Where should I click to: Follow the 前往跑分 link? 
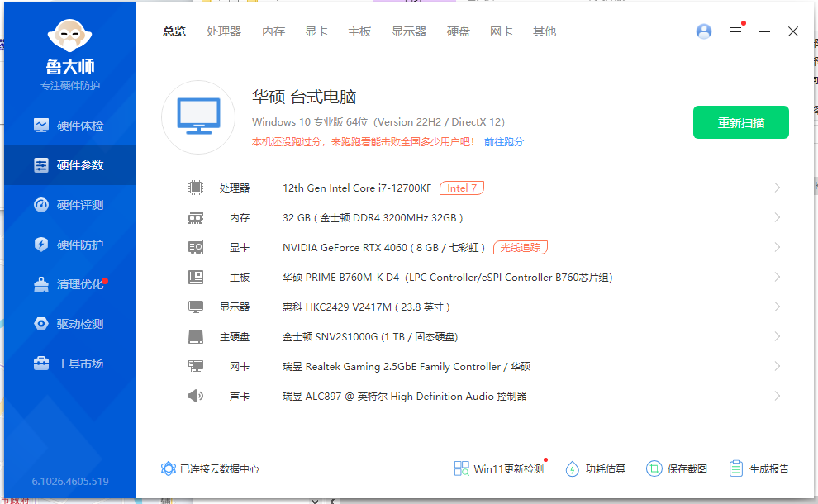[503, 142]
